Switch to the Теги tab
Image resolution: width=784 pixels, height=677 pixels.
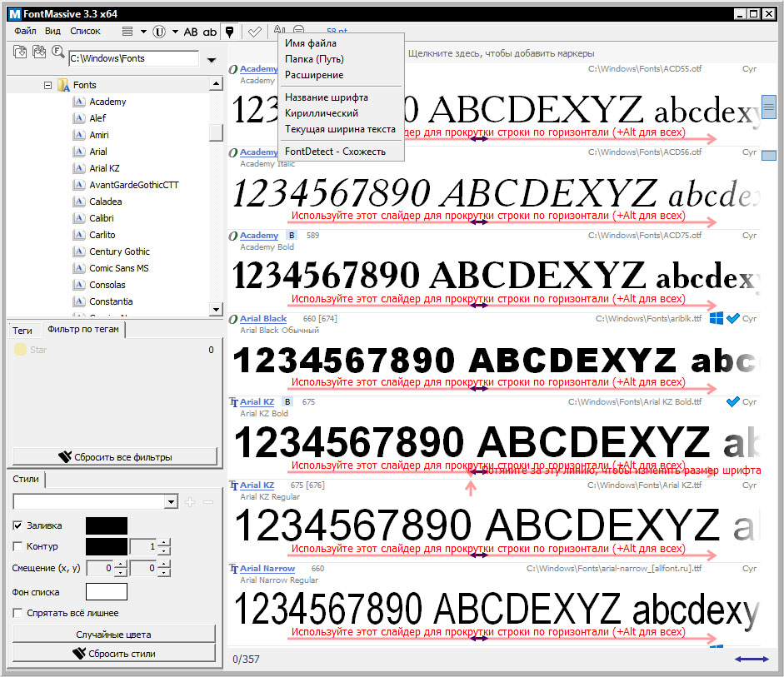22,331
